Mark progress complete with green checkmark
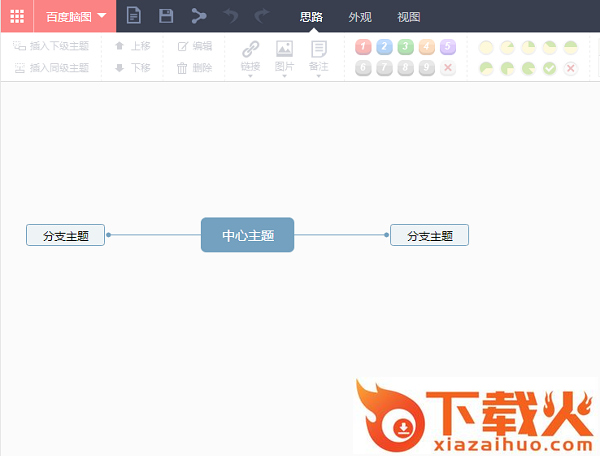Viewport: 600px width, 456px height. point(549,68)
